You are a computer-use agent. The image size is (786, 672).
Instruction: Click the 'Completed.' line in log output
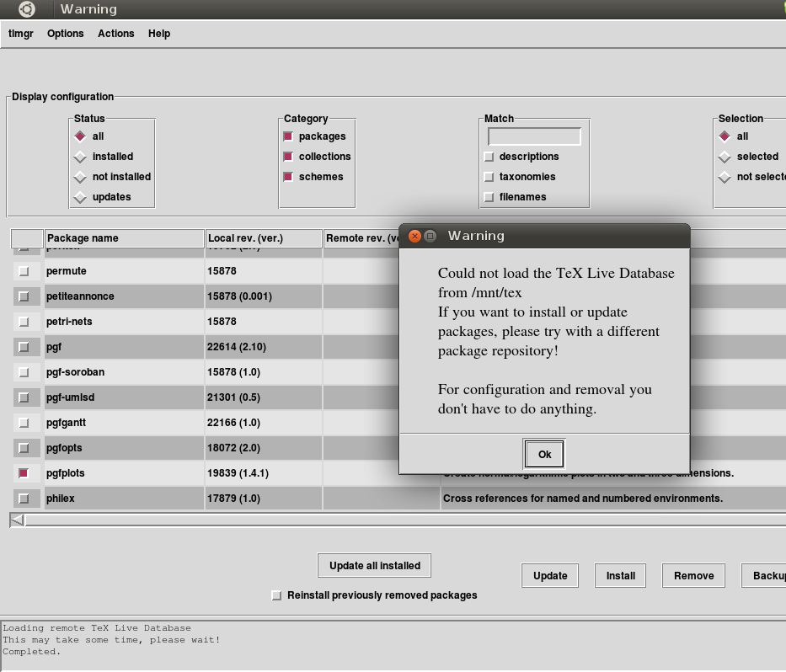[31, 652]
